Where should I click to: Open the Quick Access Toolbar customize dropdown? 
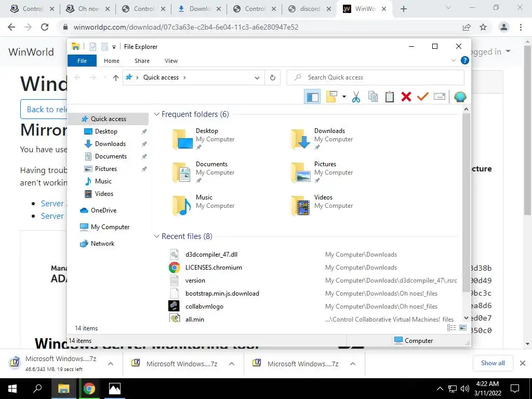click(x=114, y=47)
